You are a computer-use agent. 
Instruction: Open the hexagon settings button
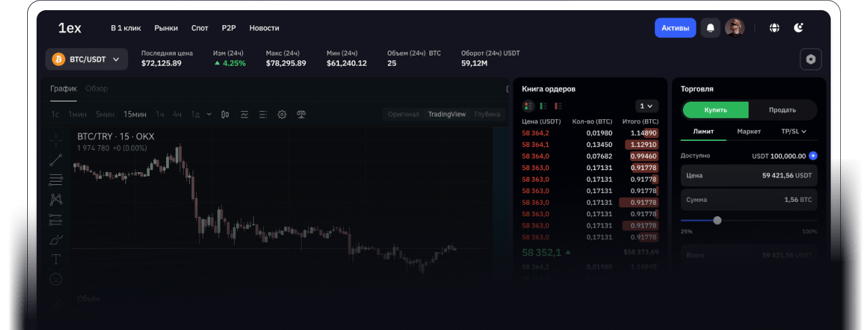pyautogui.click(x=810, y=59)
